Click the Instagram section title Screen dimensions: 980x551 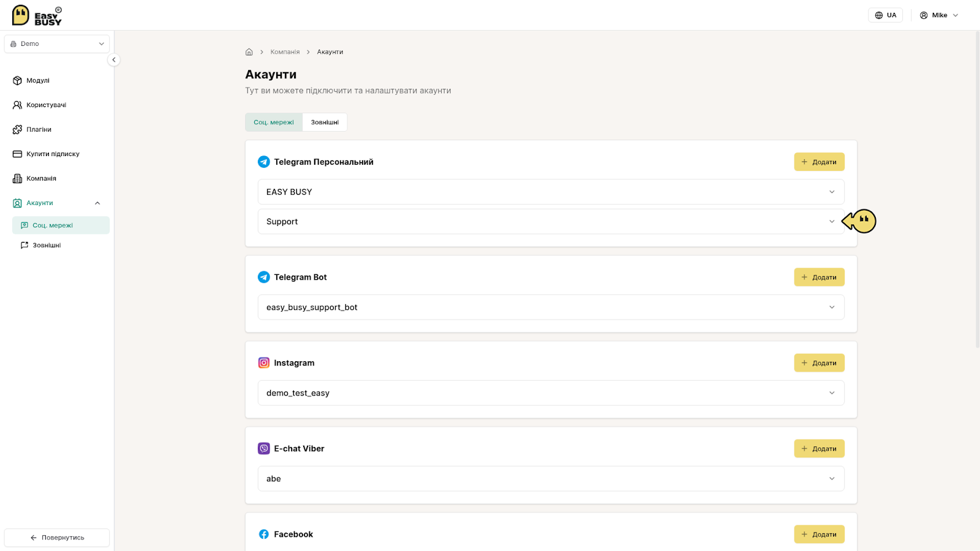(294, 363)
